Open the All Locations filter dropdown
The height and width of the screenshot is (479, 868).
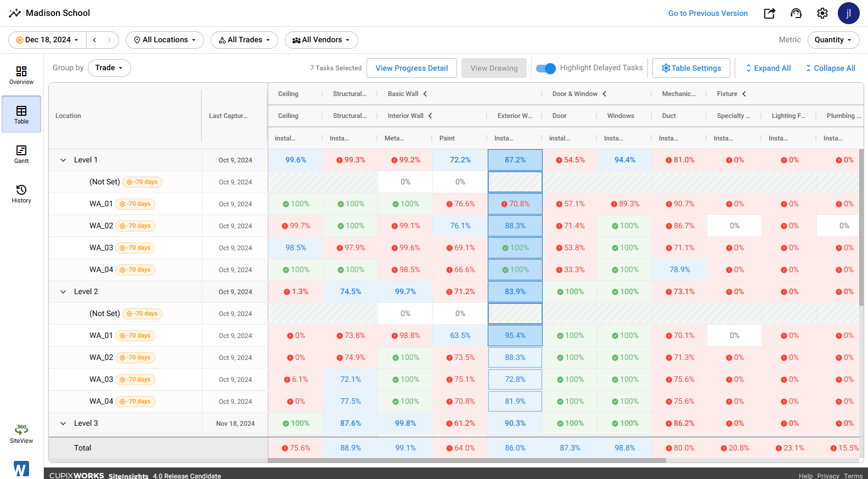(165, 40)
